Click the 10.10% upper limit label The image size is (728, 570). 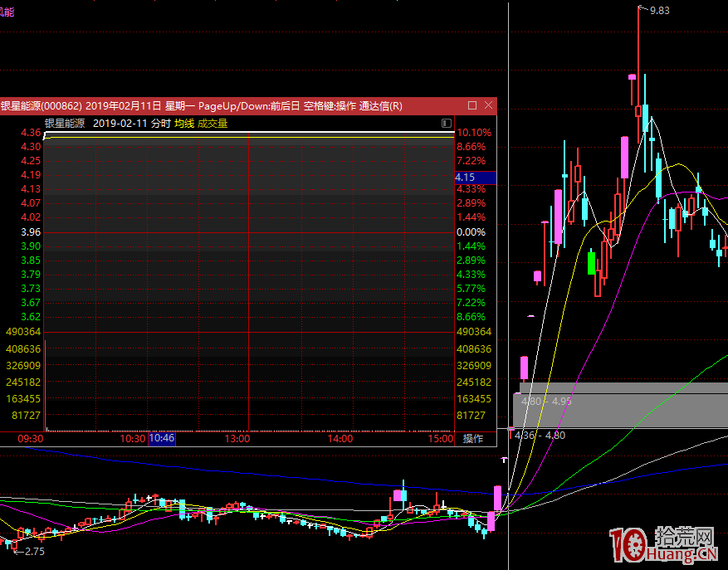click(474, 133)
